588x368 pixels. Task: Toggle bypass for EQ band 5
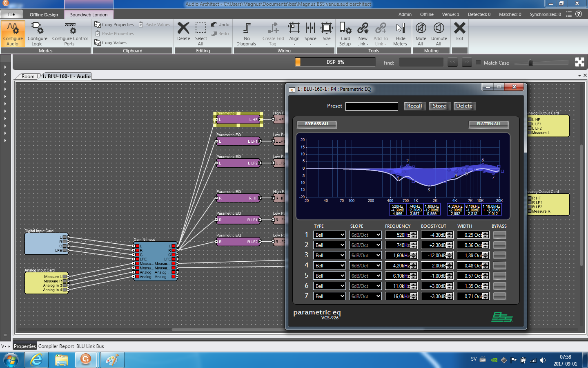pyautogui.click(x=499, y=276)
